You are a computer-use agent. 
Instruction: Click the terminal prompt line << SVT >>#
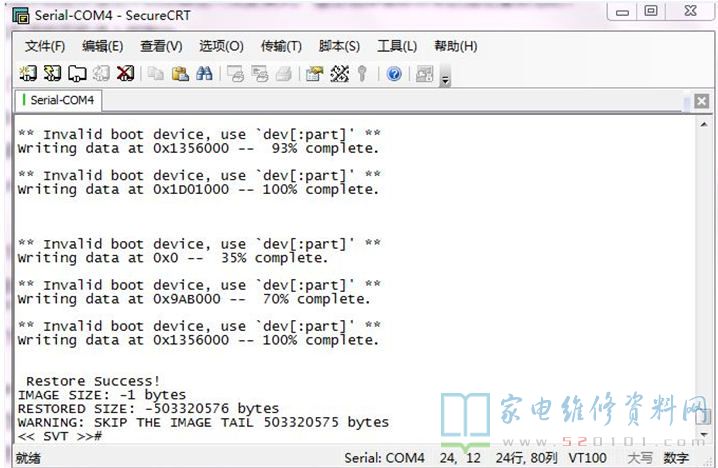coord(60,436)
